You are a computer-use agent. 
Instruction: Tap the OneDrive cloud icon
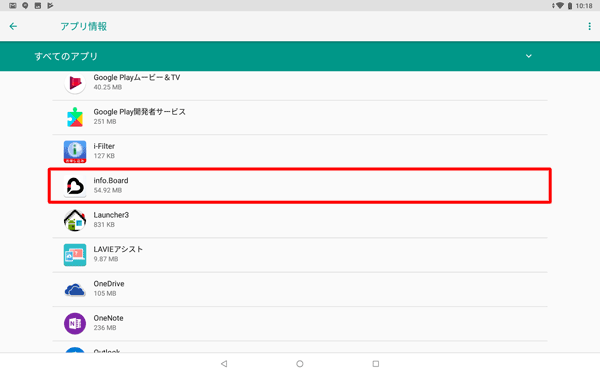tap(75, 290)
